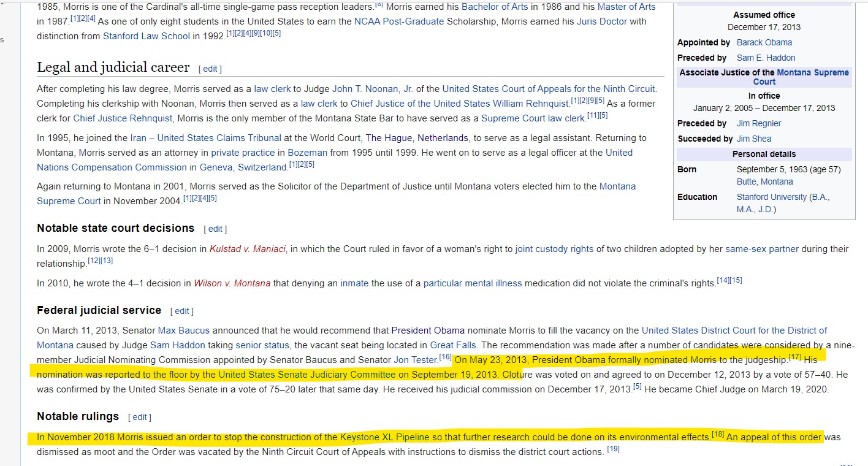The image size is (868, 466).
Task: Open US District Court for Montana link
Action: 432,337
